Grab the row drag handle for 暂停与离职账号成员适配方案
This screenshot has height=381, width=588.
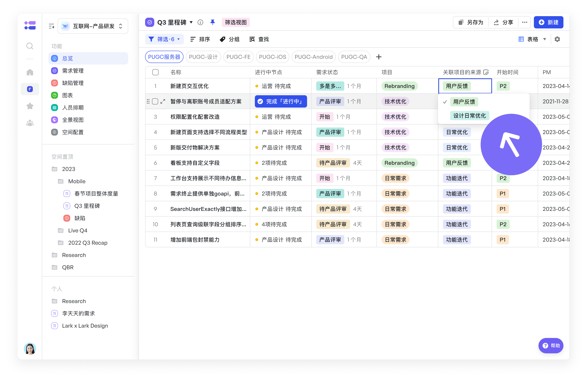(148, 102)
